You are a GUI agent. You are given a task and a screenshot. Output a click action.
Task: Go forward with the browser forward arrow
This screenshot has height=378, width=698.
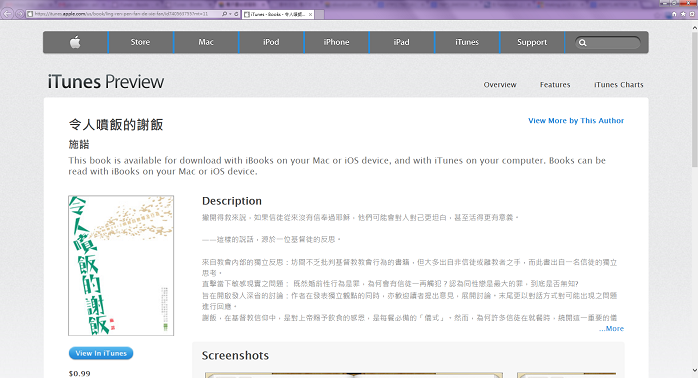[19, 14]
